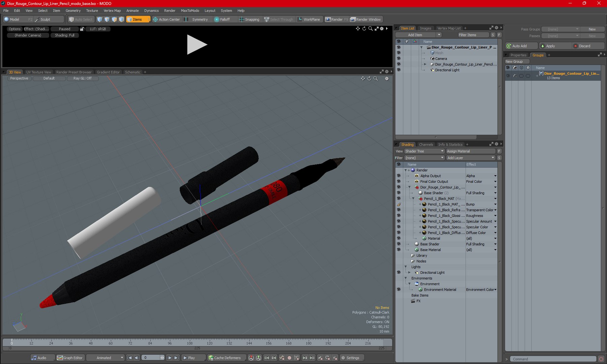Toggle Alpha Output layer visibility
Image resolution: width=607 pixels, height=364 pixels.
click(399, 176)
